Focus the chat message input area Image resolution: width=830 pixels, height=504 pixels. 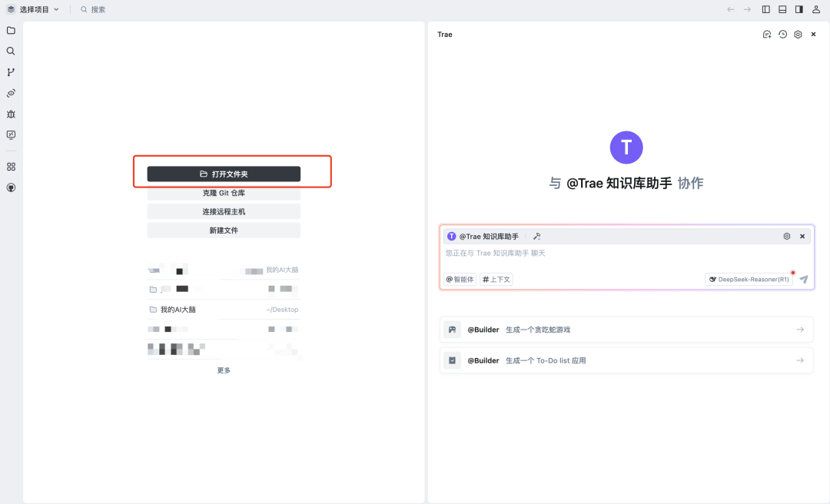pyautogui.click(x=627, y=254)
